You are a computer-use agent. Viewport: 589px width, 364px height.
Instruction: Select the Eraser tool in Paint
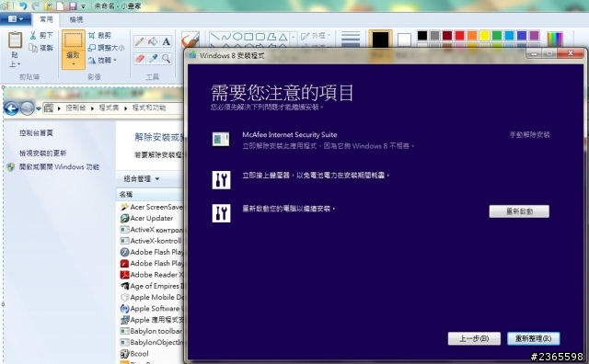point(139,59)
